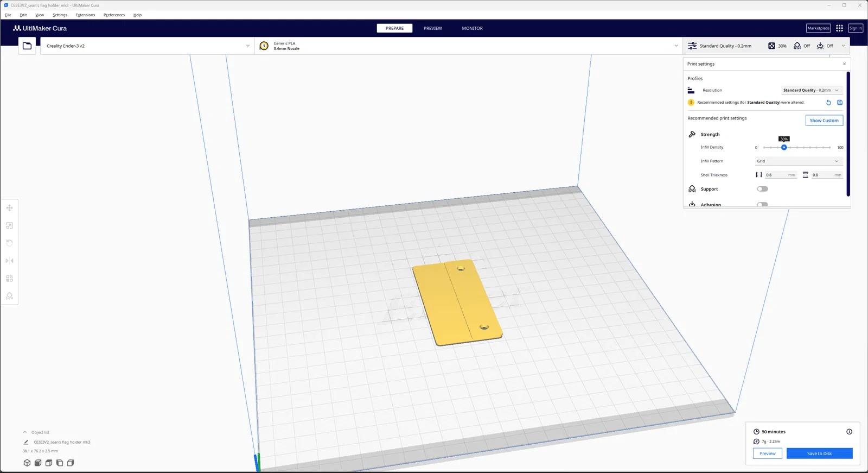Click the Sign in button
Screen dimensions: 868x473
856,28
